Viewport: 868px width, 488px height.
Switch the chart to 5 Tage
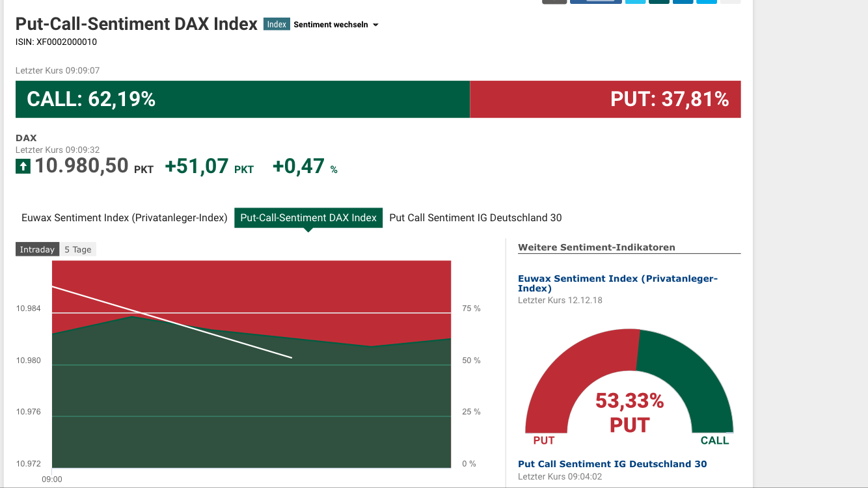[78, 249]
